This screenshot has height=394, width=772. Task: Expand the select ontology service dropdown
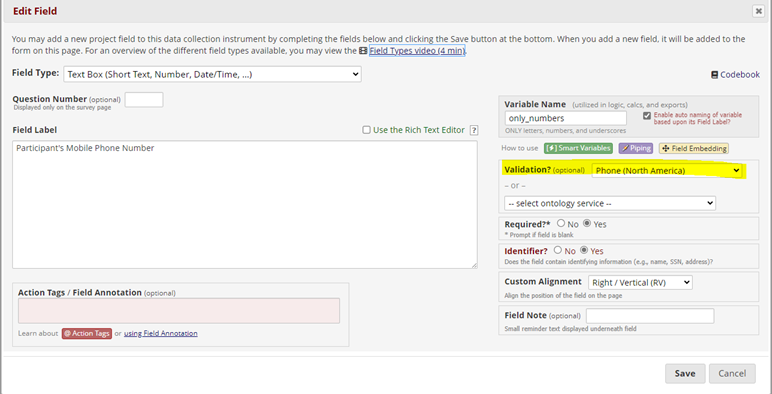pyautogui.click(x=610, y=203)
